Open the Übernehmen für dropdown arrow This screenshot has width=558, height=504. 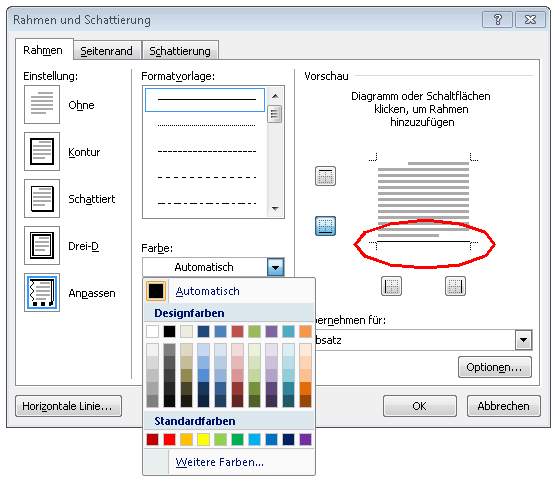523,340
